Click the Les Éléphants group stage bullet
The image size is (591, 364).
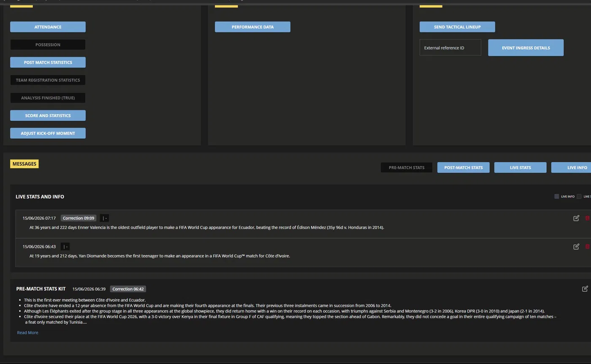284,311
